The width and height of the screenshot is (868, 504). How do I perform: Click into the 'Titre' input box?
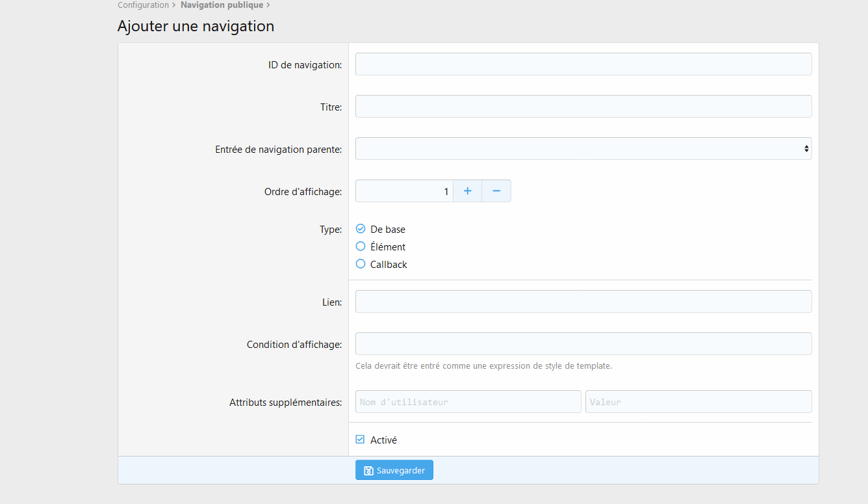point(583,107)
